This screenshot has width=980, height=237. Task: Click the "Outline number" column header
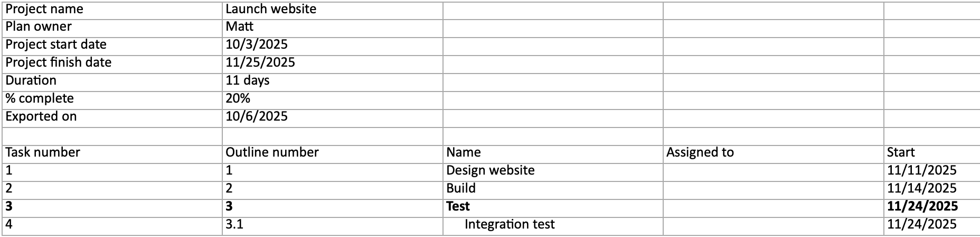point(272,152)
